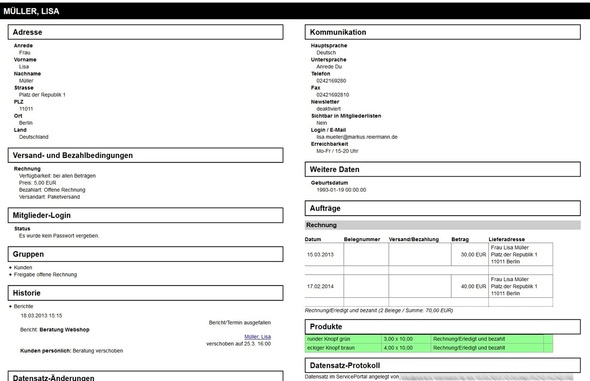
Task: Select the Weitere Daten section header
Action: 442,169
